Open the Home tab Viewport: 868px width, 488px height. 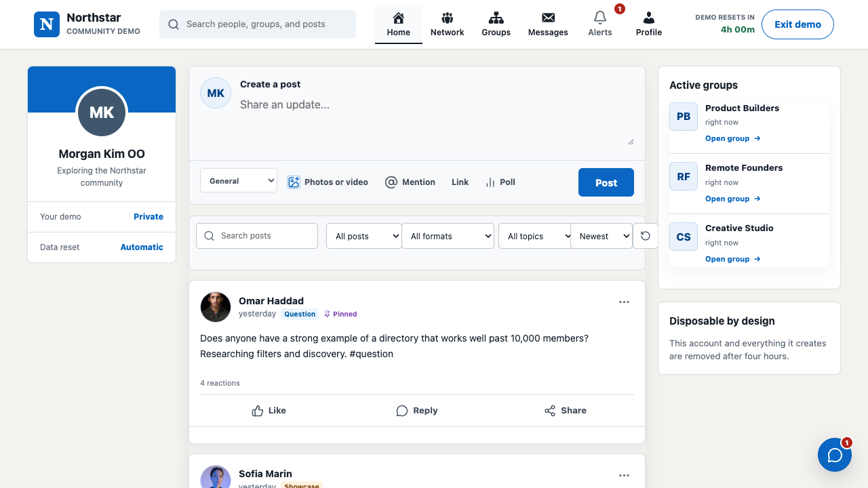[x=399, y=24]
